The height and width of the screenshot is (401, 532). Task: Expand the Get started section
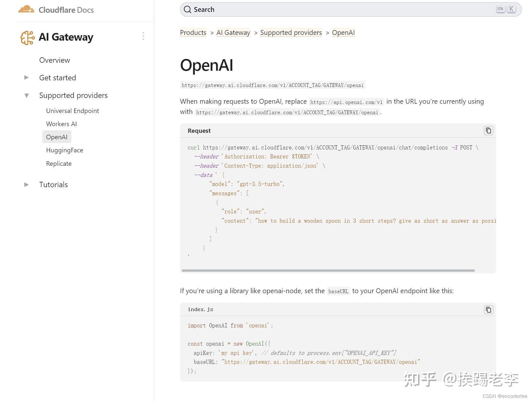click(26, 77)
